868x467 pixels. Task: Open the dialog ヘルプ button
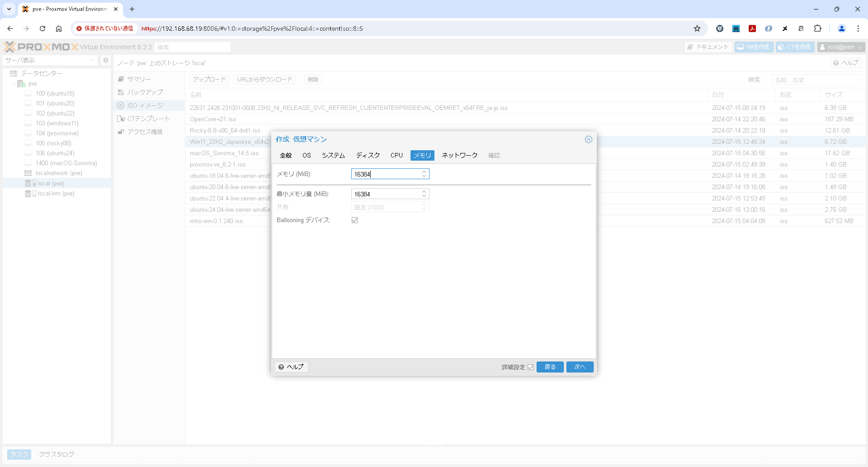click(291, 367)
